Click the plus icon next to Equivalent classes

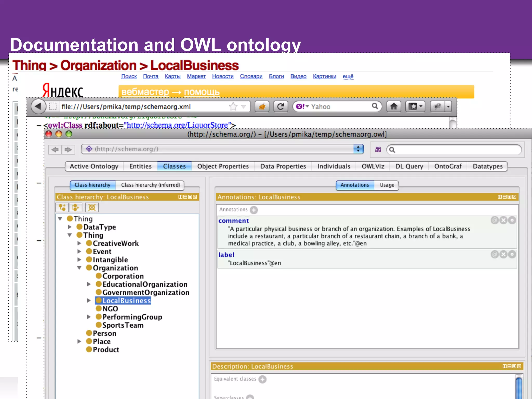(x=263, y=379)
